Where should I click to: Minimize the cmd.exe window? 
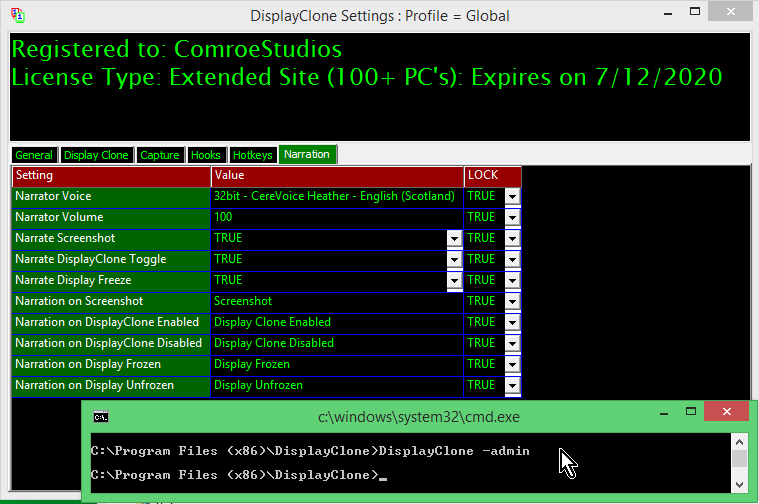tap(664, 413)
